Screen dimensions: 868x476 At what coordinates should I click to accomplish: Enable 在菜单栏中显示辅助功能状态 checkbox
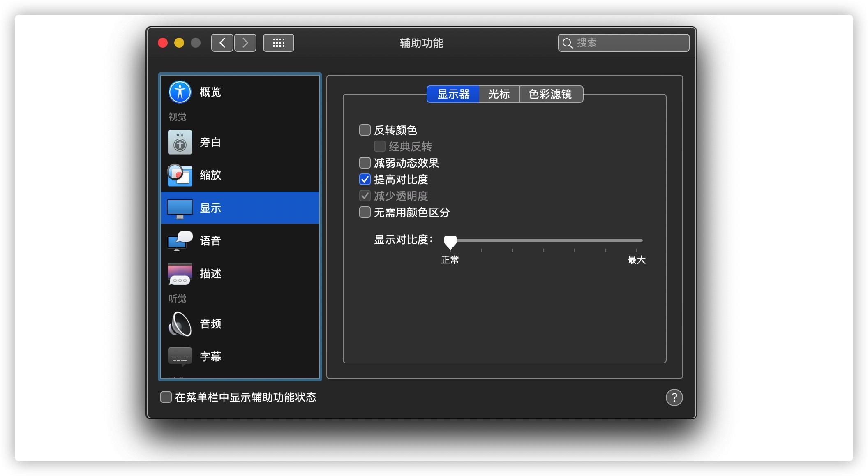pos(166,397)
